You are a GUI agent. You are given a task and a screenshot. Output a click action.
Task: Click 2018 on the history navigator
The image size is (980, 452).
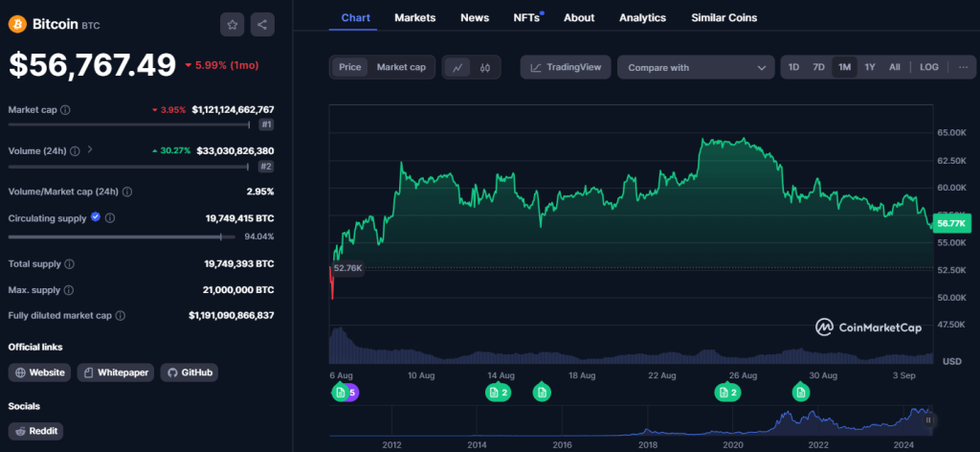point(648,445)
